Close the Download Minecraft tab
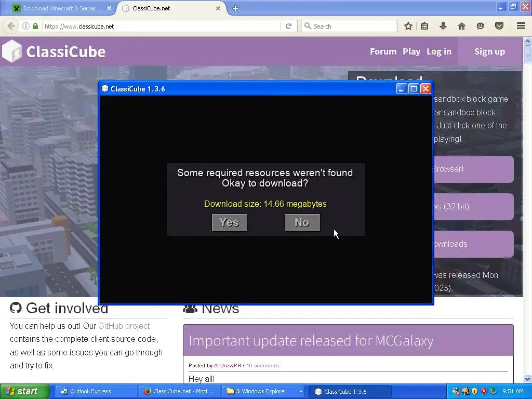 click(x=109, y=8)
